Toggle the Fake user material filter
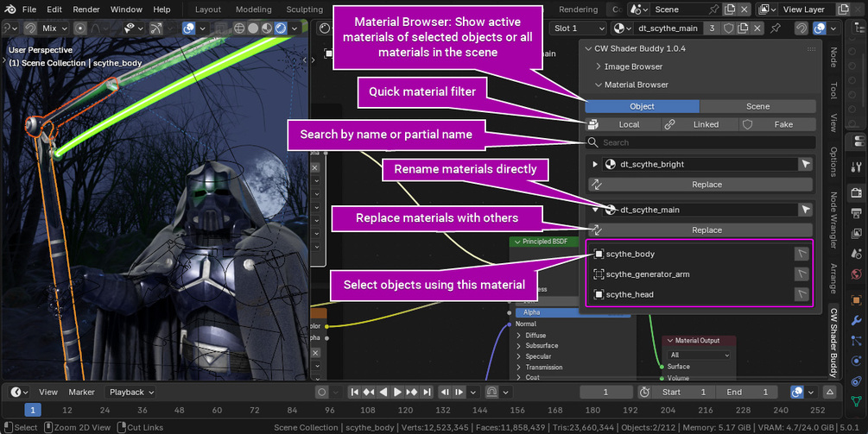The image size is (868, 434). tap(777, 124)
